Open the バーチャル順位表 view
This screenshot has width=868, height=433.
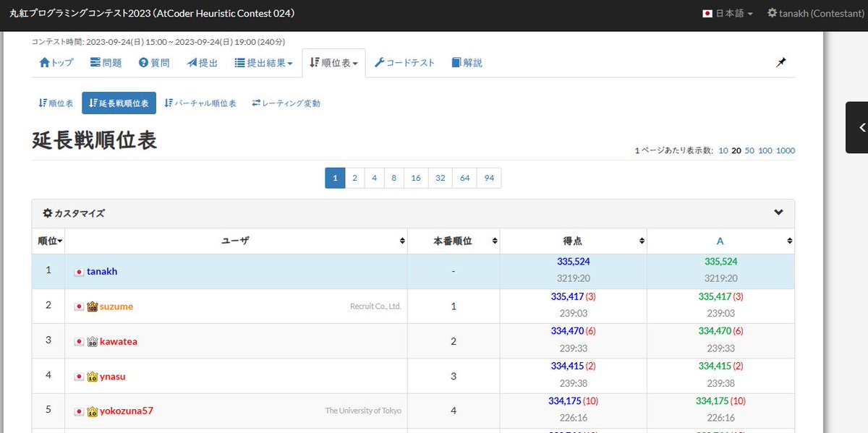tap(200, 103)
